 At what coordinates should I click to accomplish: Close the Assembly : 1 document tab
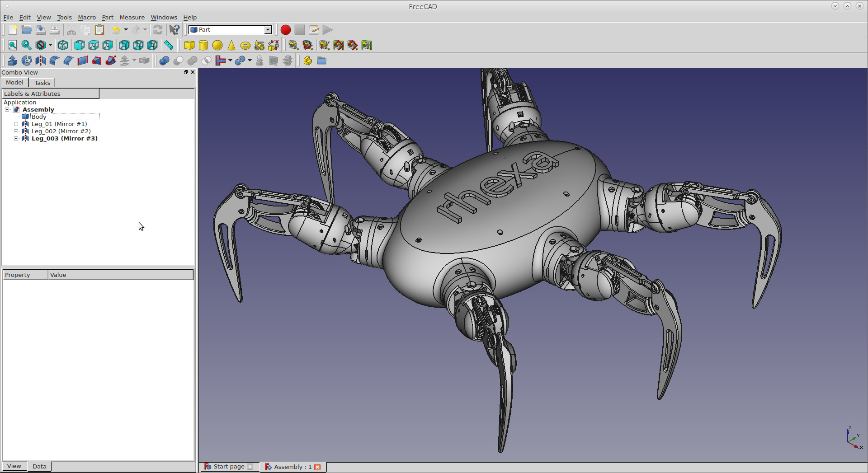click(x=318, y=467)
